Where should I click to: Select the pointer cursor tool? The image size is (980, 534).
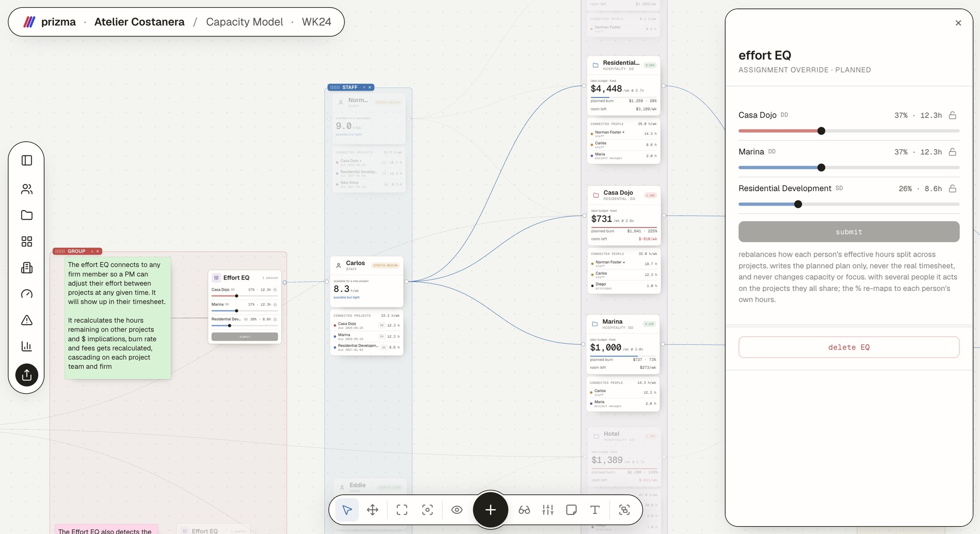[x=347, y=510]
